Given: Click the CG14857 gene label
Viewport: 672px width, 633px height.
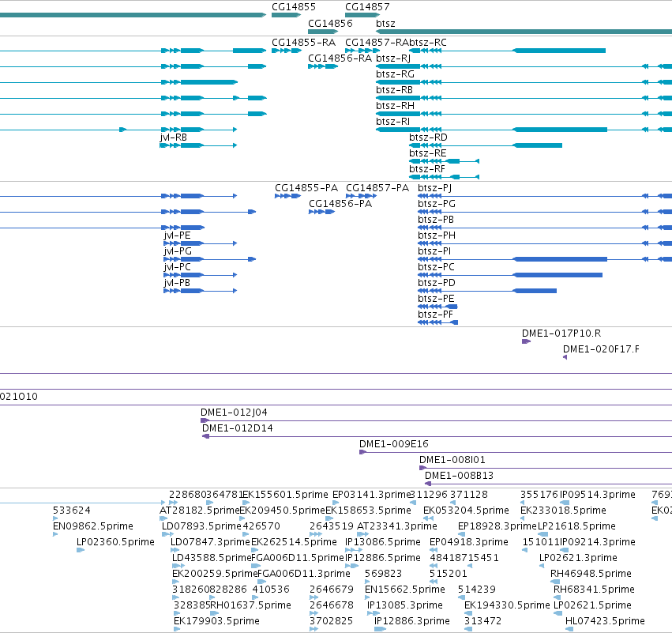Looking at the screenshot, I should (x=367, y=7).
